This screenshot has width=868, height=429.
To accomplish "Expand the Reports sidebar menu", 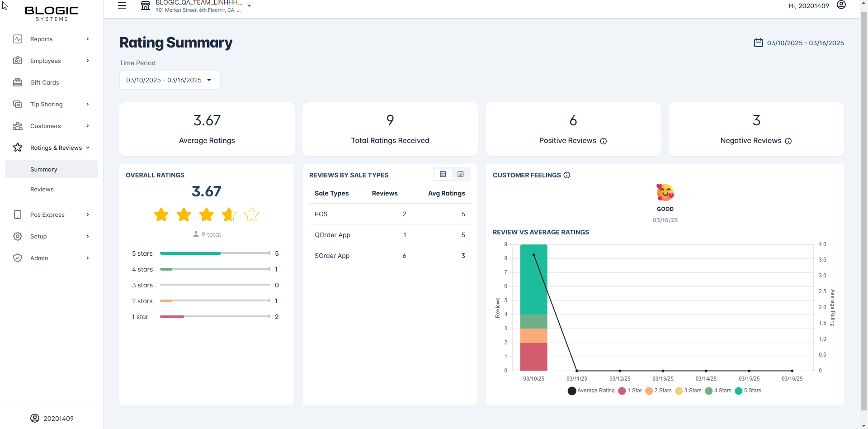I will tap(51, 39).
